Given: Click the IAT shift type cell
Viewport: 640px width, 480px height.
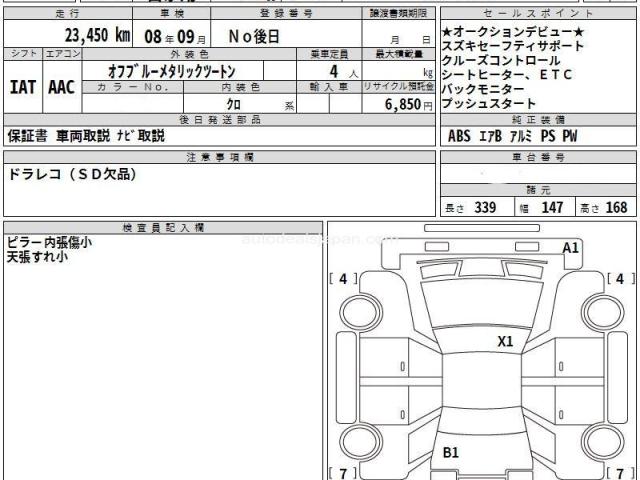Looking at the screenshot, I should (x=23, y=87).
